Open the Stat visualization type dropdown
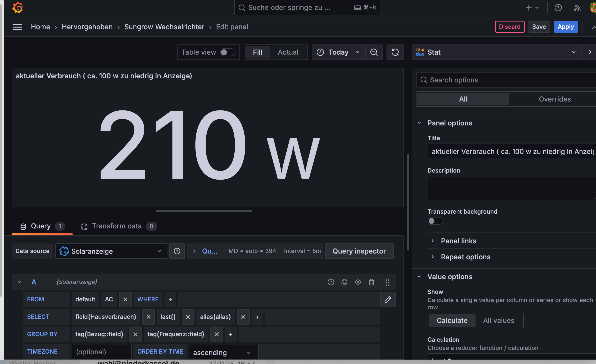Image resolution: width=596 pixels, height=364 pixels. click(x=496, y=52)
